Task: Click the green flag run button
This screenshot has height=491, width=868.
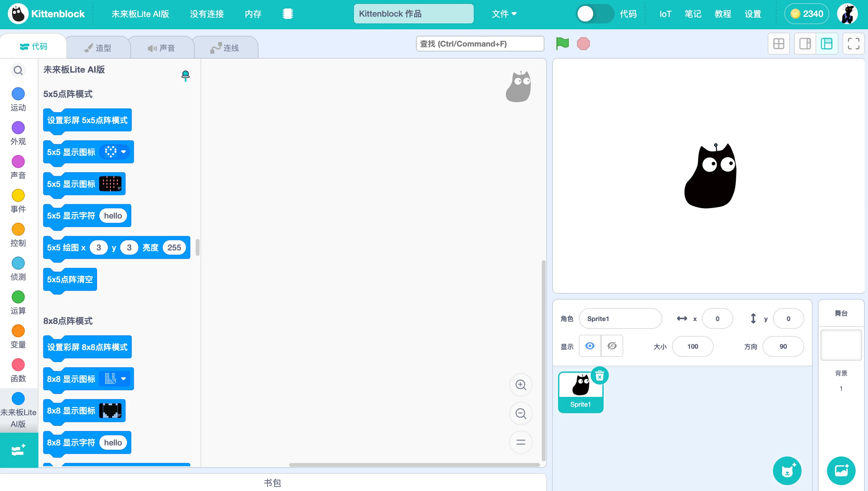Action: 562,44
